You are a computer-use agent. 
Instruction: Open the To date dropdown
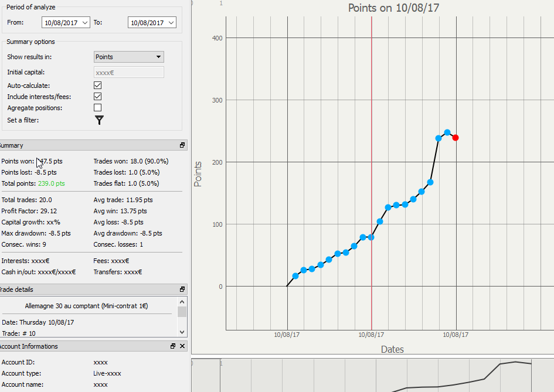pyautogui.click(x=171, y=23)
